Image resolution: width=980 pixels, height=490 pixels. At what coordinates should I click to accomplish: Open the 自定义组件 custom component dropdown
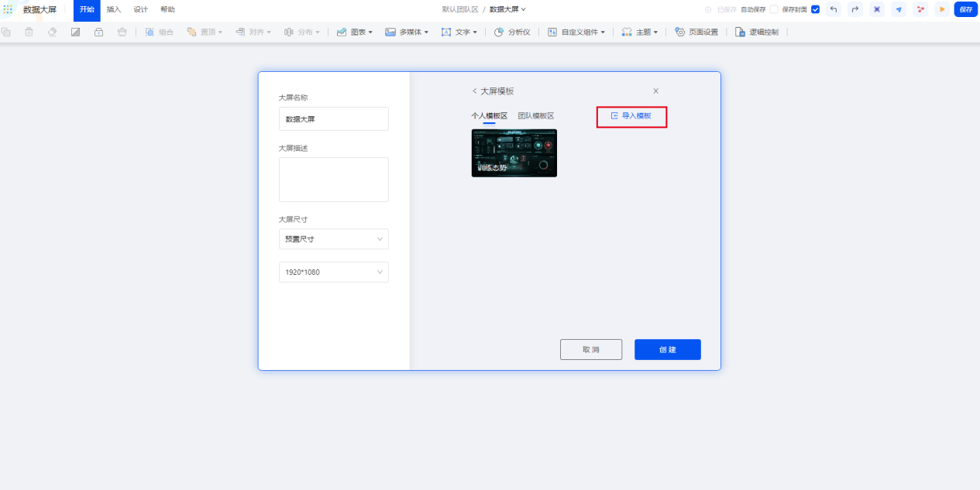pos(576,33)
